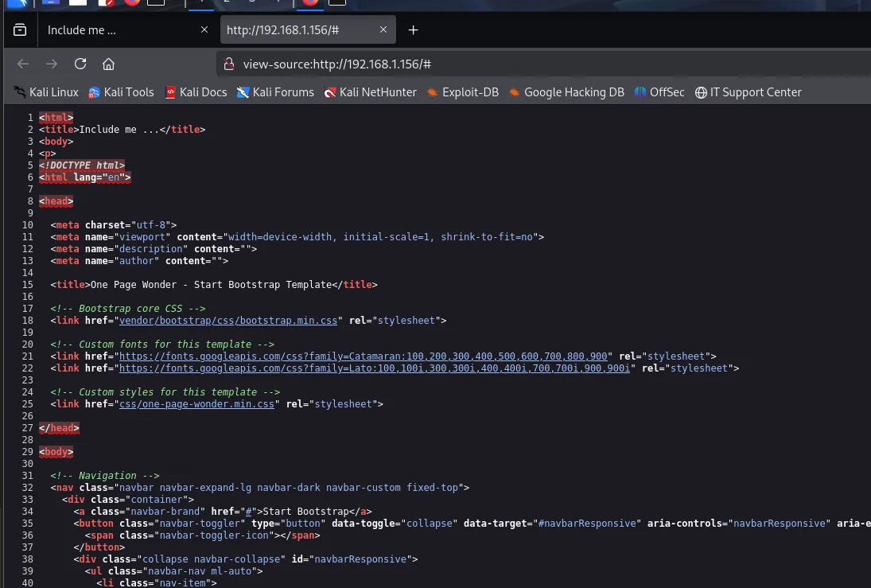Image resolution: width=871 pixels, height=588 pixels.
Task: Click the 'navbar-toggler-icon' class on line 36
Action: coord(214,535)
